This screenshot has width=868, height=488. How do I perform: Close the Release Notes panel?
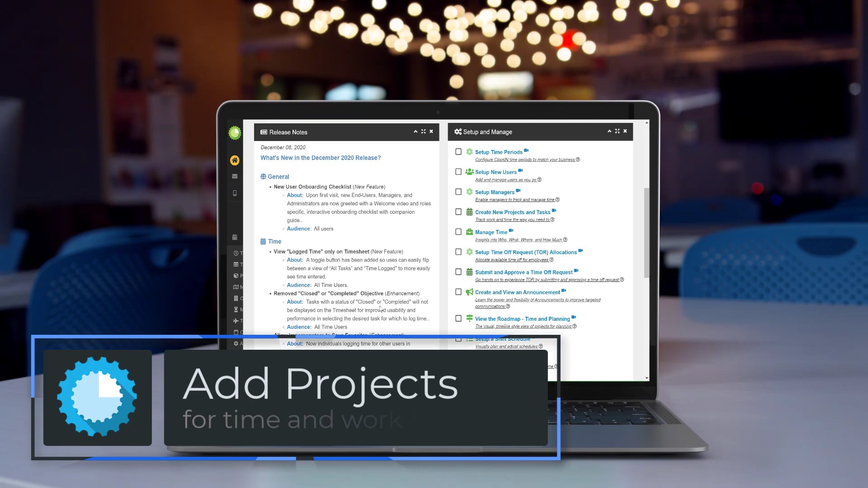pyautogui.click(x=431, y=131)
